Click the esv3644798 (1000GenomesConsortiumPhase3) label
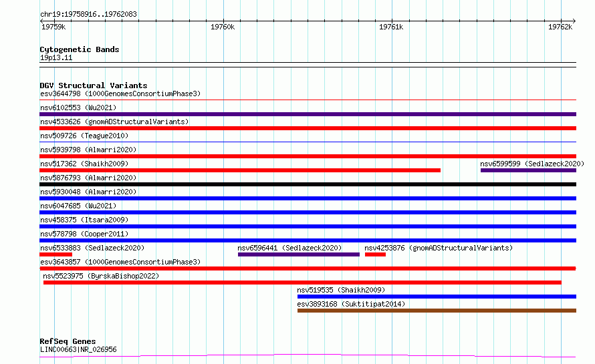Viewport: 595px width, 364px height. click(120, 94)
